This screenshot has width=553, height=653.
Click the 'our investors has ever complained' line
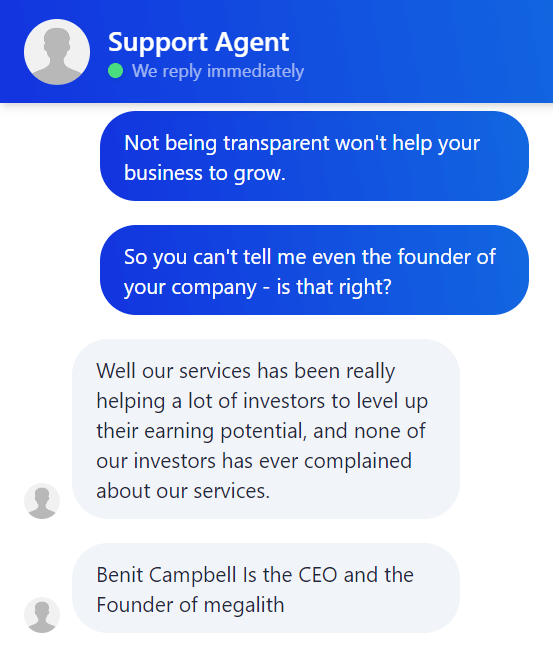point(254,461)
